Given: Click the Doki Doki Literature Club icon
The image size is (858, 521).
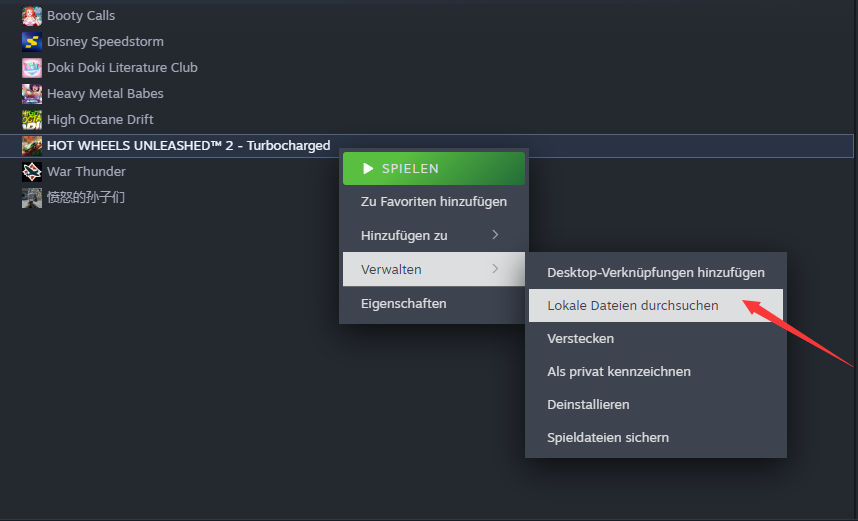Looking at the screenshot, I should click(x=32, y=68).
